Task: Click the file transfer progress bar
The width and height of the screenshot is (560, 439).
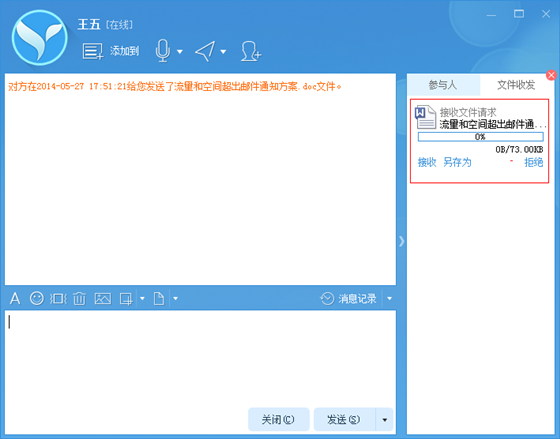Action: 481,137
